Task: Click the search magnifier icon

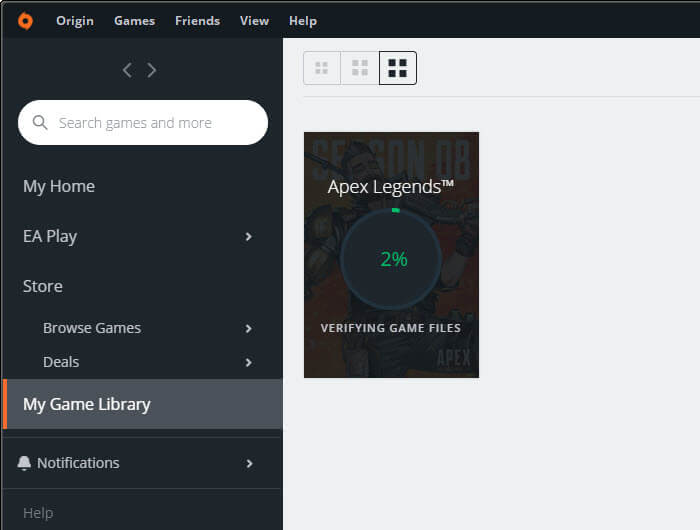Action: (40, 122)
